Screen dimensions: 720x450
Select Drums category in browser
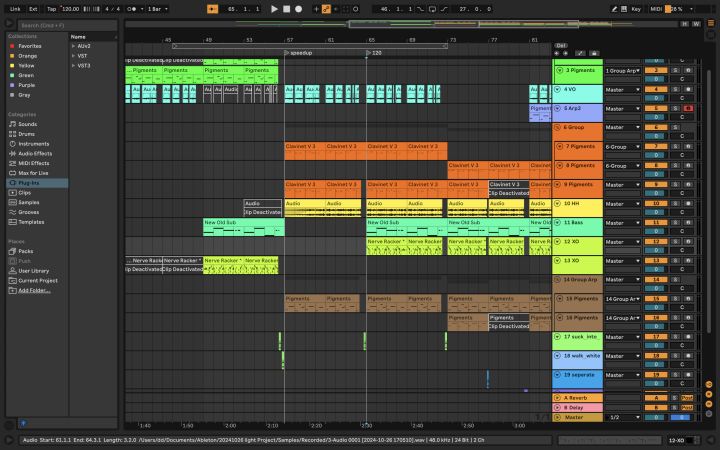pyautogui.click(x=27, y=134)
